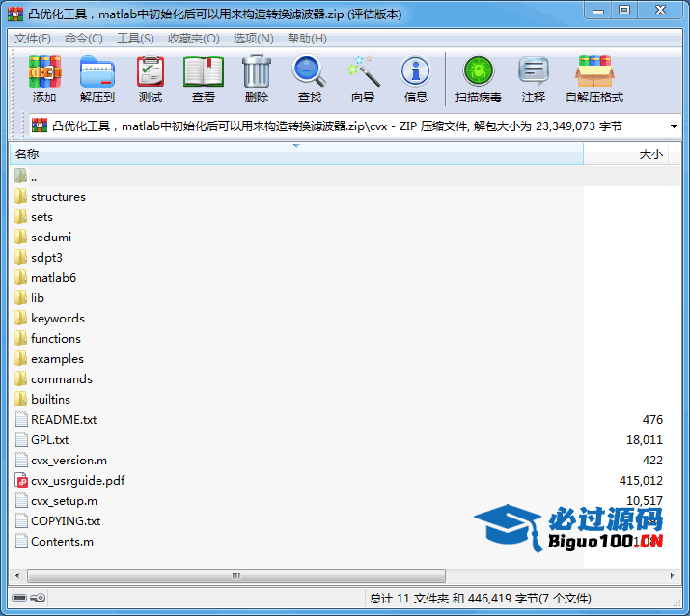The image size is (690, 616).
Task: Open the Help (帮助) menu
Action: tap(307, 39)
